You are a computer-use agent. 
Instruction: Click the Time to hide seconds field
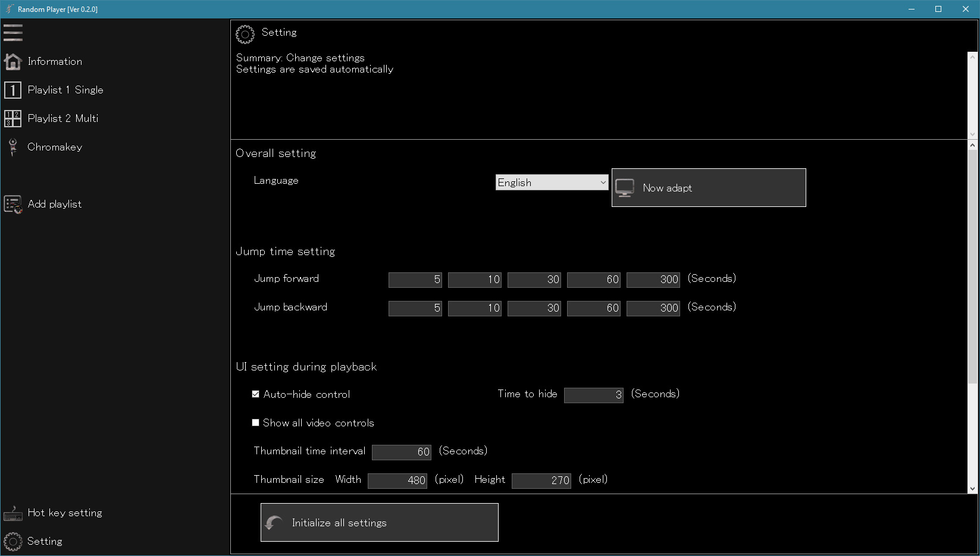point(593,395)
